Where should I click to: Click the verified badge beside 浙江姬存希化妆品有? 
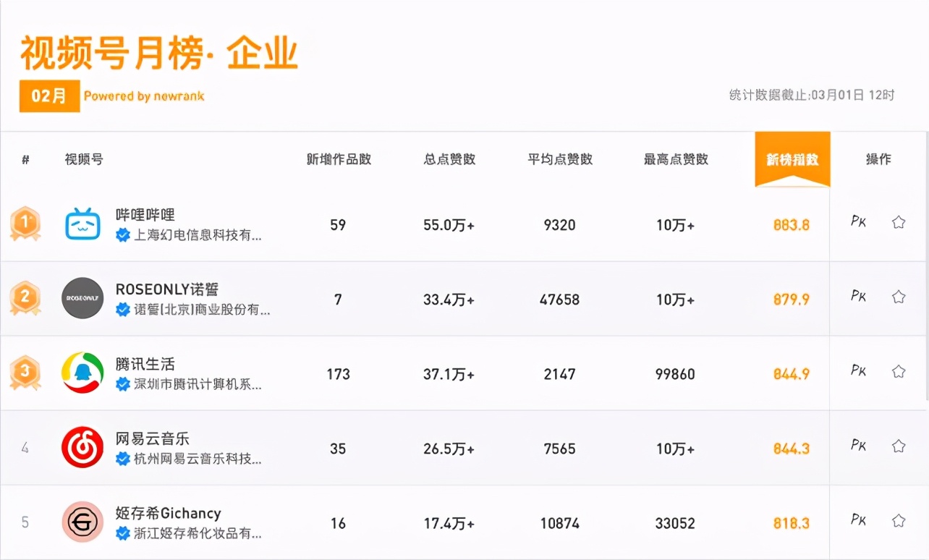tap(123, 533)
